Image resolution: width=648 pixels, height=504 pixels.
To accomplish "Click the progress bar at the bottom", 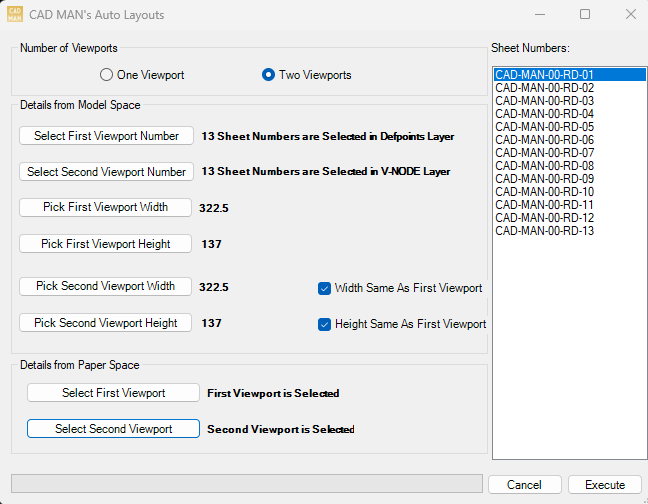I will pos(246,484).
